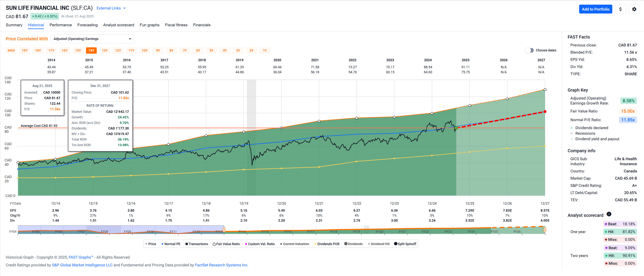The width and height of the screenshot is (644, 276).
Task: Enable the Choose dates switch
Action: click(x=529, y=50)
